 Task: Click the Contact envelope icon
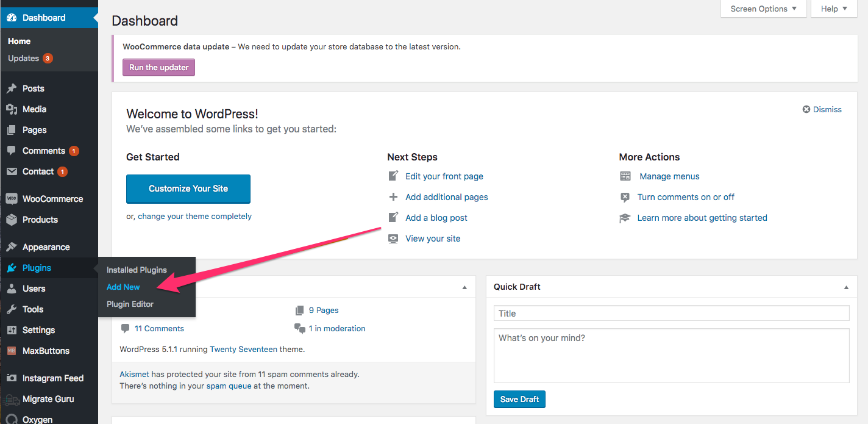(x=12, y=171)
